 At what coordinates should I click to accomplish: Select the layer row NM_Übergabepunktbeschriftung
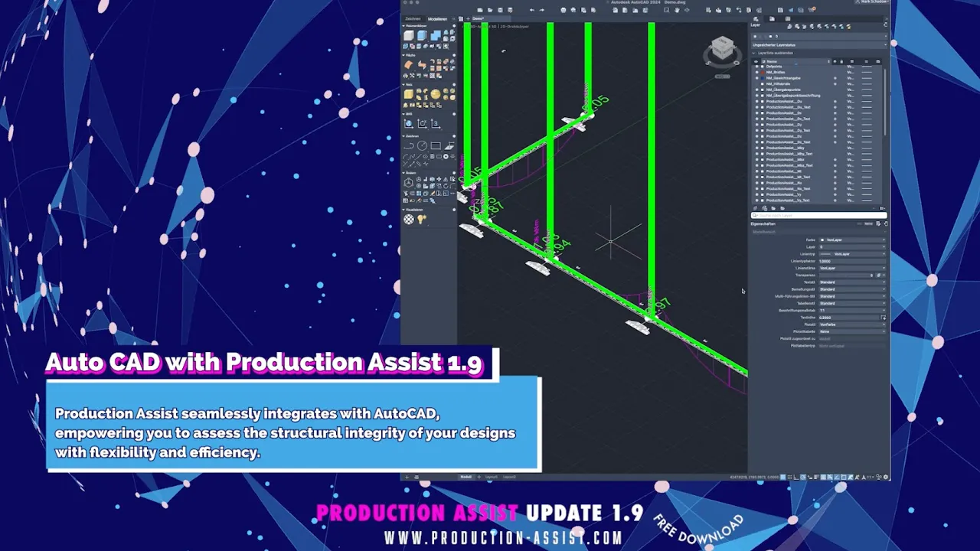(818, 96)
